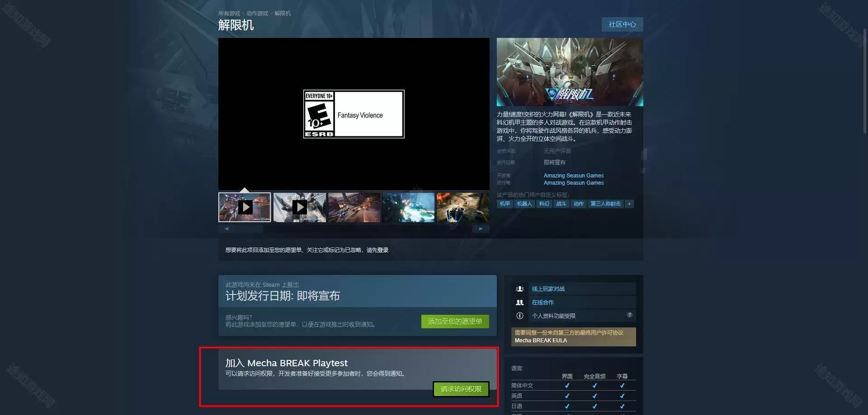Click the question mark help icon
This screenshot has width=868, height=415.
(x=629, y=315)
